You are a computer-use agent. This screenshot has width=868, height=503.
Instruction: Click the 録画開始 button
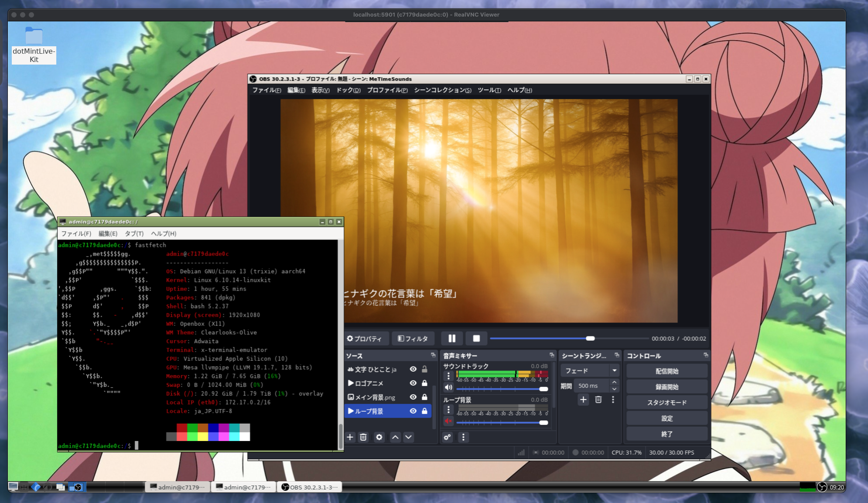pos(666,387)
